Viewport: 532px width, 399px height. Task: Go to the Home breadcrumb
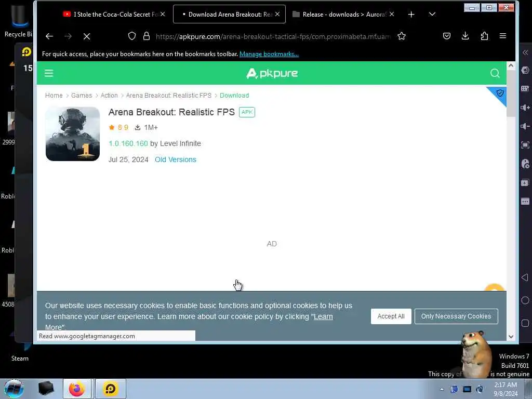[x=54, y=96]
